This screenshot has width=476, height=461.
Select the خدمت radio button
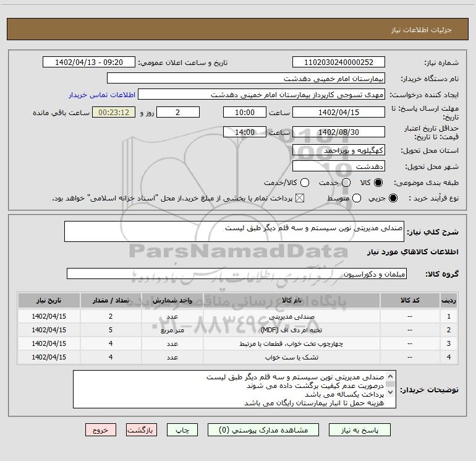346,183
